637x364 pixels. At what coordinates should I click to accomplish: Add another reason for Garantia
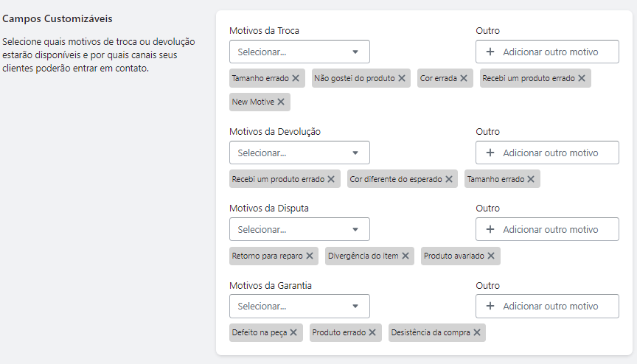pyautogui.click(x=547, y=307)
